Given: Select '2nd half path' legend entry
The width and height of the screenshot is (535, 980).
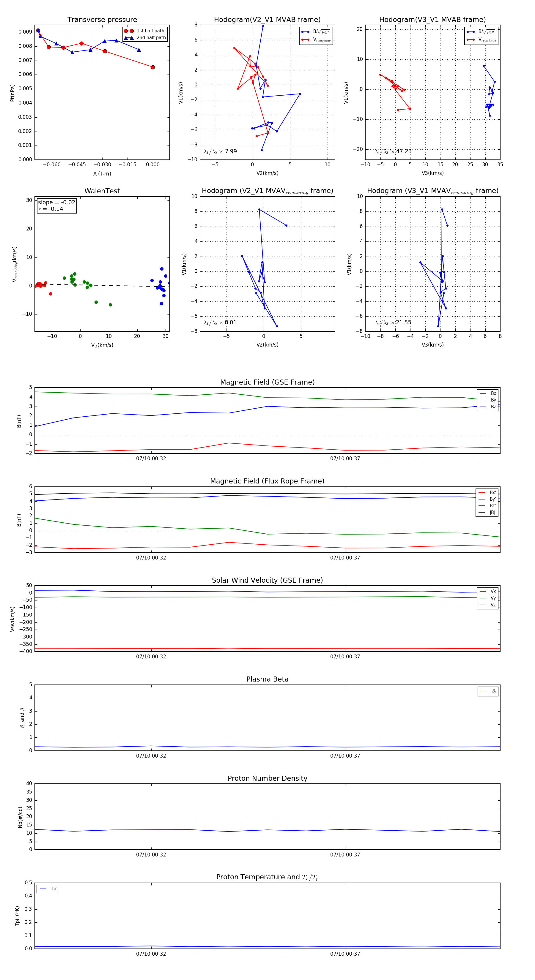Looking at the screenshot, I should click(x=145, y=38).
